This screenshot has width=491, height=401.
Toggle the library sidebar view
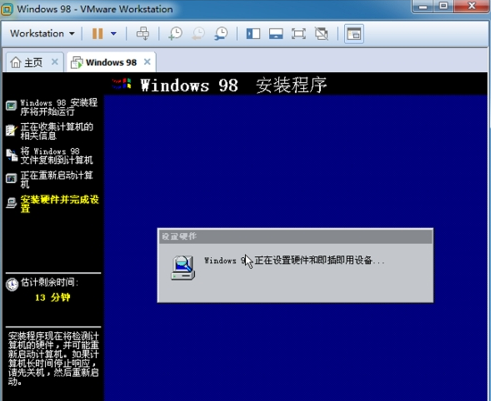click(x=253, y=34)
